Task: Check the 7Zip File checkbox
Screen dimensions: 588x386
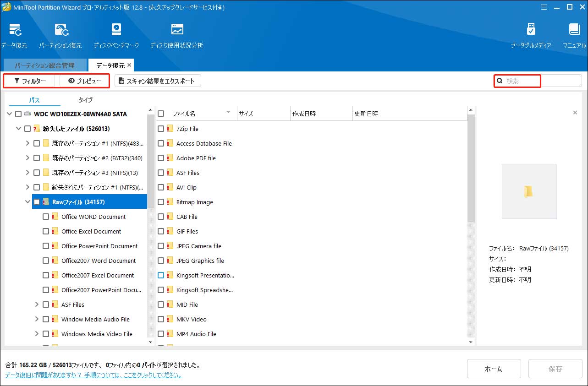Action: (x=161, y=129)
